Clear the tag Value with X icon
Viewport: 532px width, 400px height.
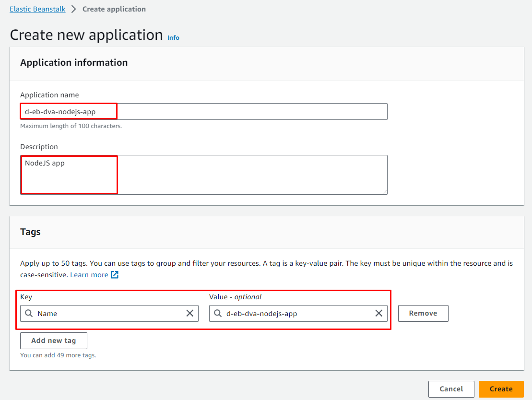click(379, 314)
